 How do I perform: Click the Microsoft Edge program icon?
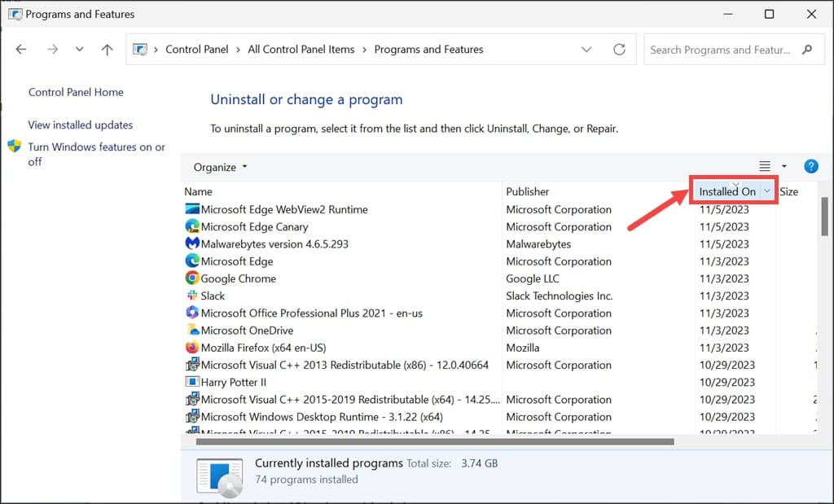[x=192, y=261]
